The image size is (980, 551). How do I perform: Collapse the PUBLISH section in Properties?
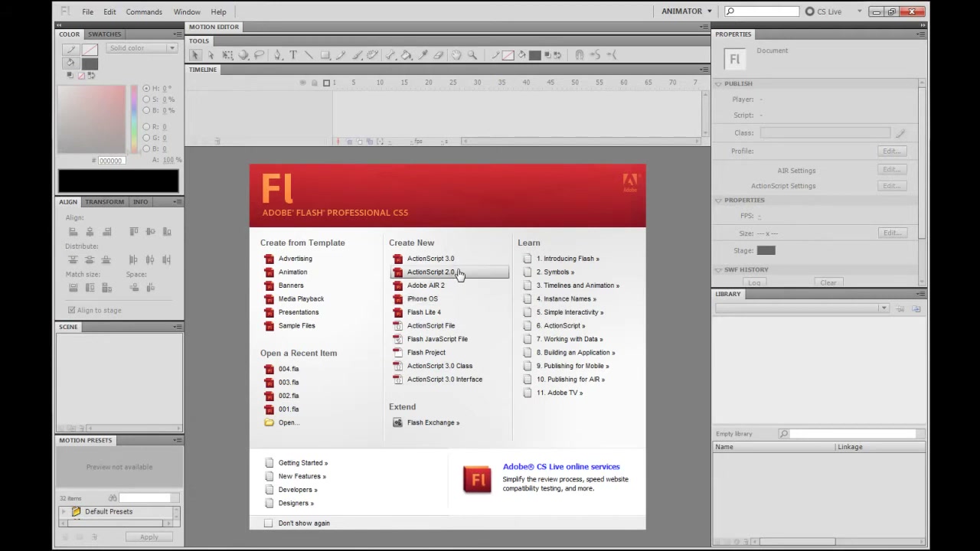pyautogui.click(x=718, y=83)
